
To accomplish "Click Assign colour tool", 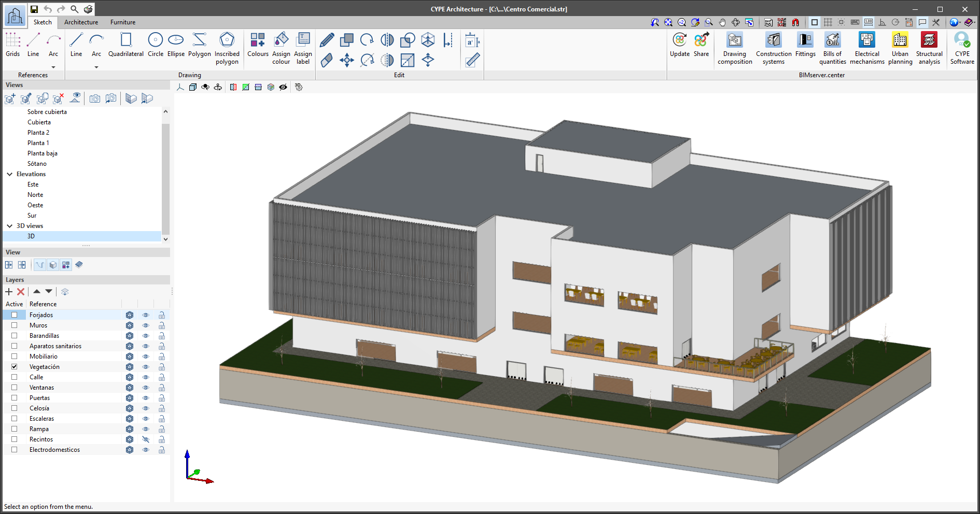I will coord(281,48).
